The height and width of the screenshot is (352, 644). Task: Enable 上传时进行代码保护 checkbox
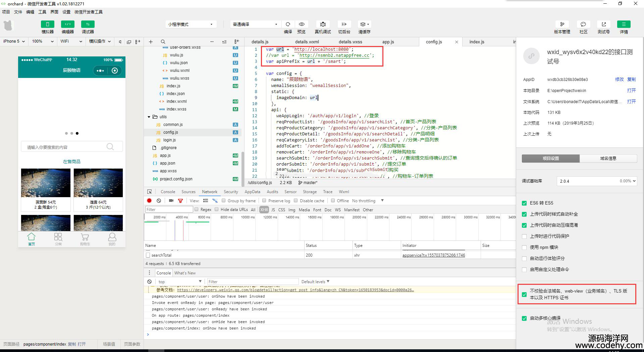coord(524,236)
